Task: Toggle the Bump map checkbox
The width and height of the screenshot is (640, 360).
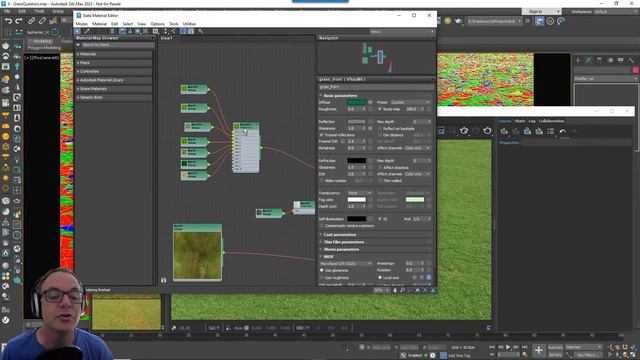Action: (x=380, y=109)
